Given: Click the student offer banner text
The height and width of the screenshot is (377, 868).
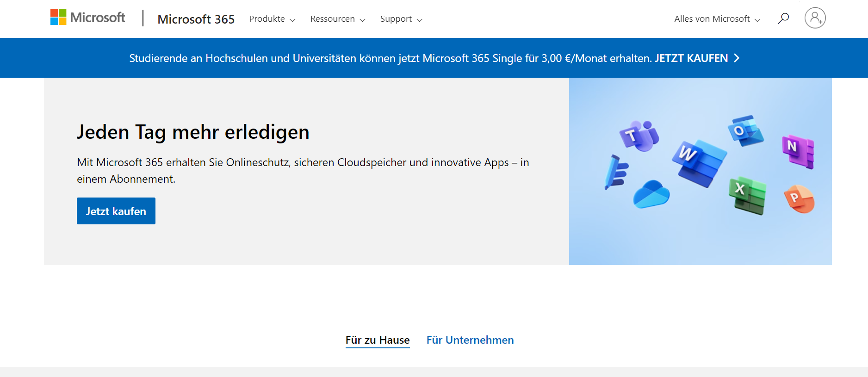Looking at the screenshot, I should point(391,58).
